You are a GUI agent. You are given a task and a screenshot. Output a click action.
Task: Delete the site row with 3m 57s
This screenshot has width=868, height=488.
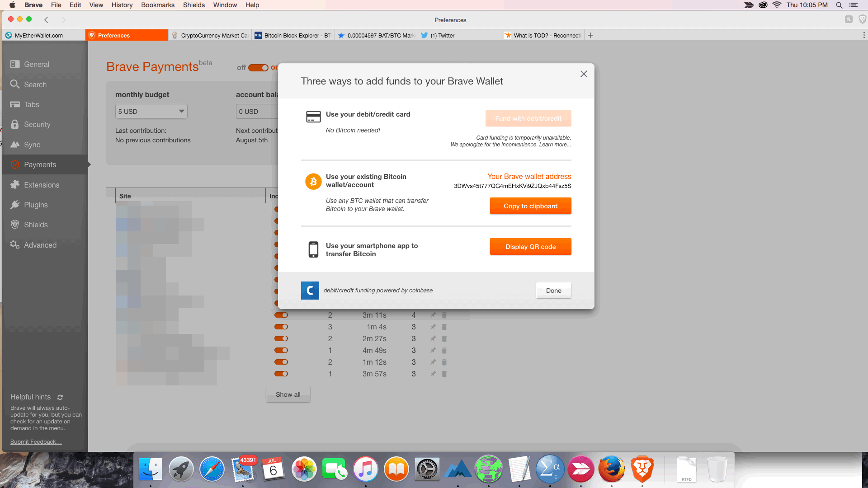tap(444, 374)
